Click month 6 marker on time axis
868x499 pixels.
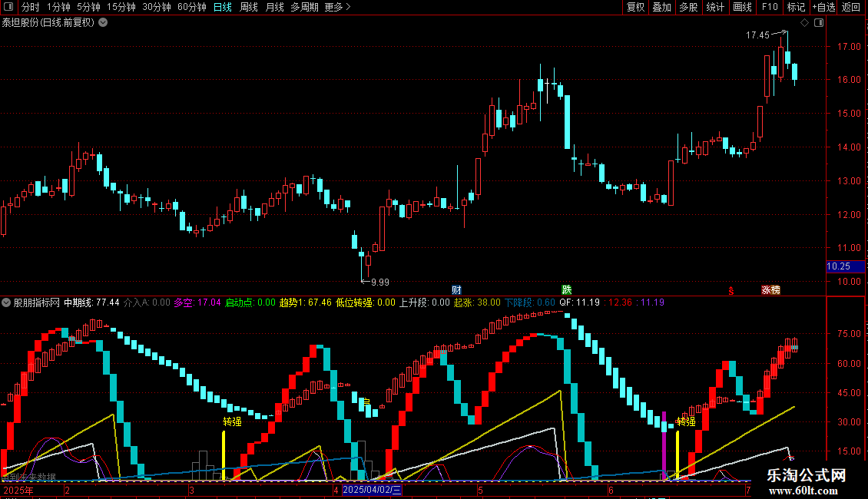[x=611, y=490]
